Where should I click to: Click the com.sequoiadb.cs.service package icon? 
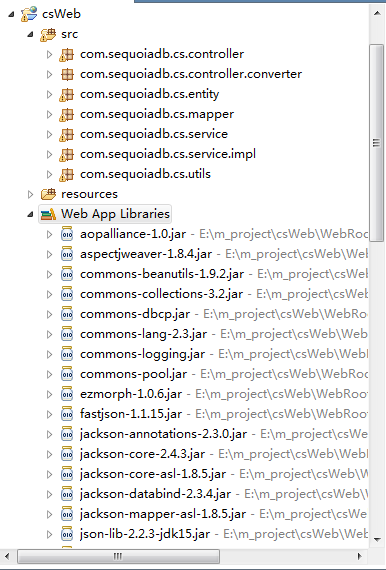click(67, 134)
